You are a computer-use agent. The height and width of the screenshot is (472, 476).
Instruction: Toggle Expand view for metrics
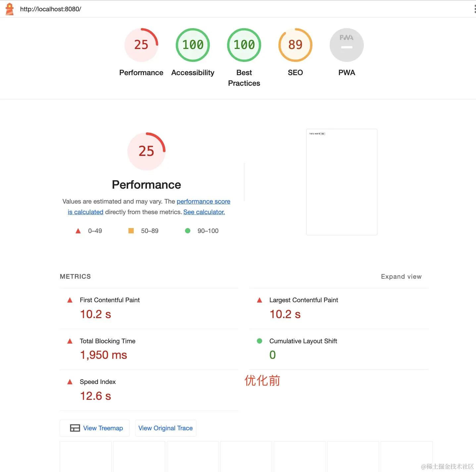point(401,276)
